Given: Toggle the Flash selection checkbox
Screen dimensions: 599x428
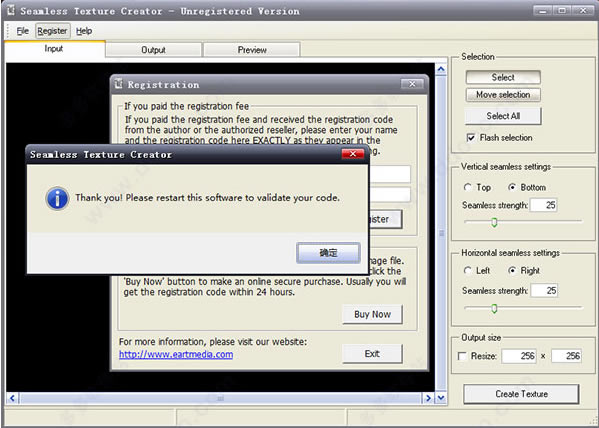Looking at the screenshot, I should [x=471, y=138].
